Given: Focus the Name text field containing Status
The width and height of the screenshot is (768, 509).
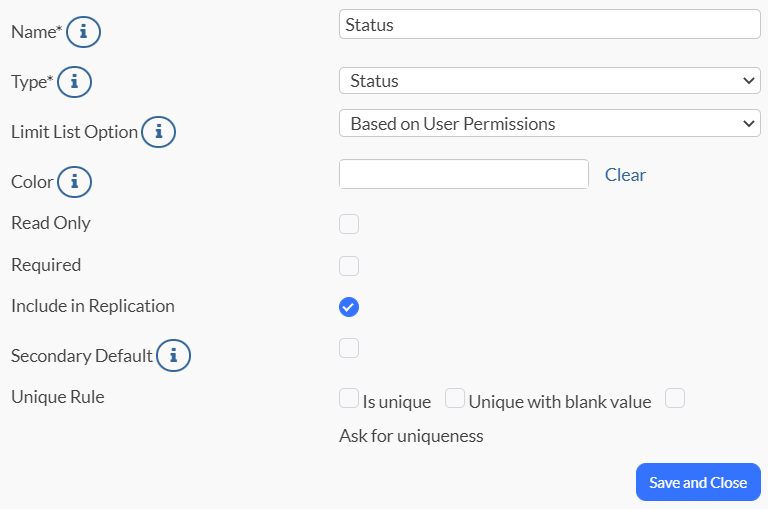Looking at the screenshot, I should (x=550, y=24).
